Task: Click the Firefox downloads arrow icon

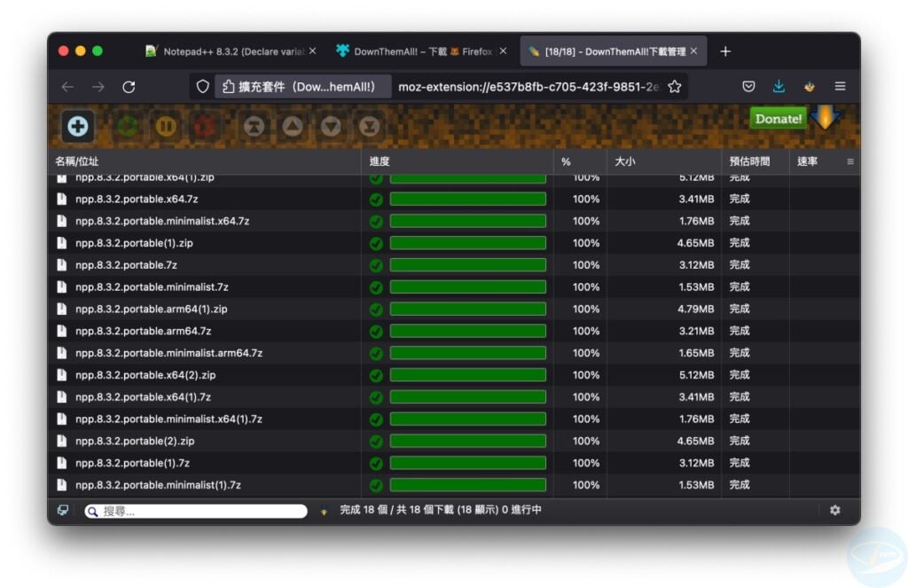Action: point(779,86)
